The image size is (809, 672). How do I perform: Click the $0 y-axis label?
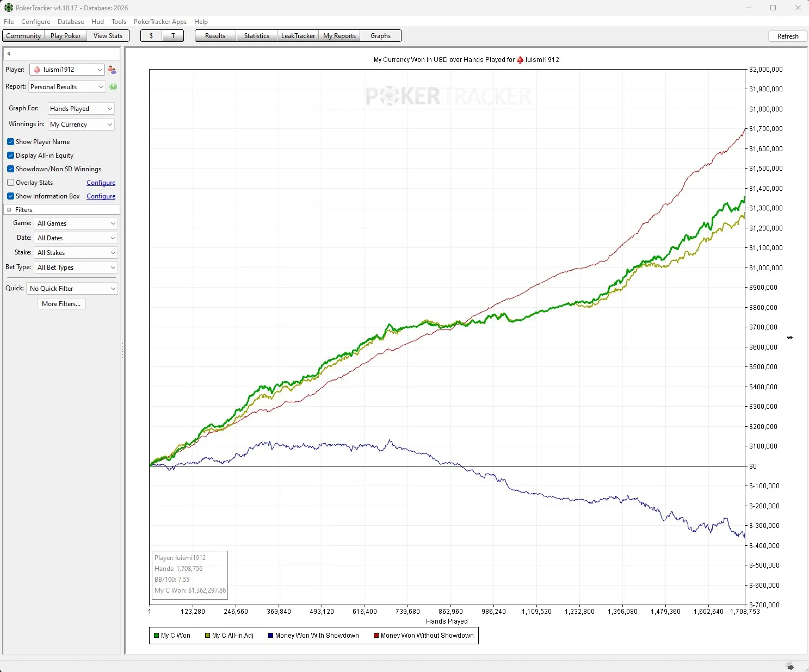tap(753, 466)
